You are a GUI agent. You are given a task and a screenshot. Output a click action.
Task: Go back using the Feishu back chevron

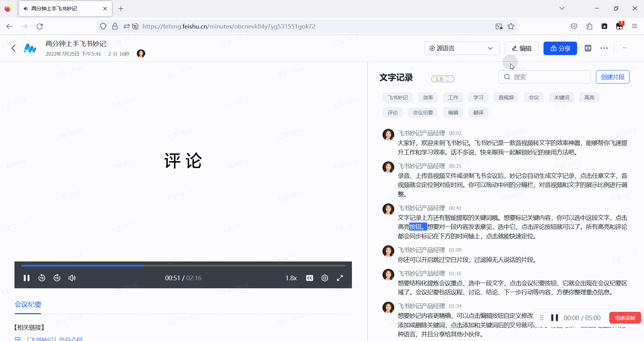click(13, 48)
